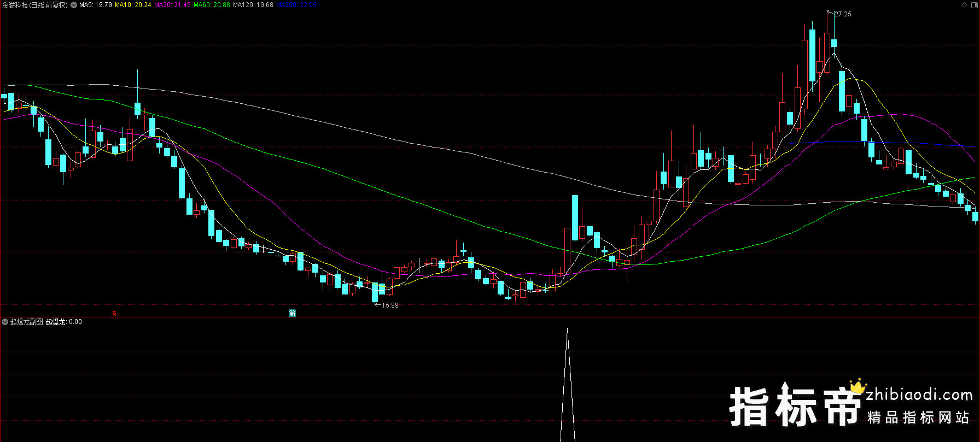Click the 指标帝 logo watermark

[795, 406]
